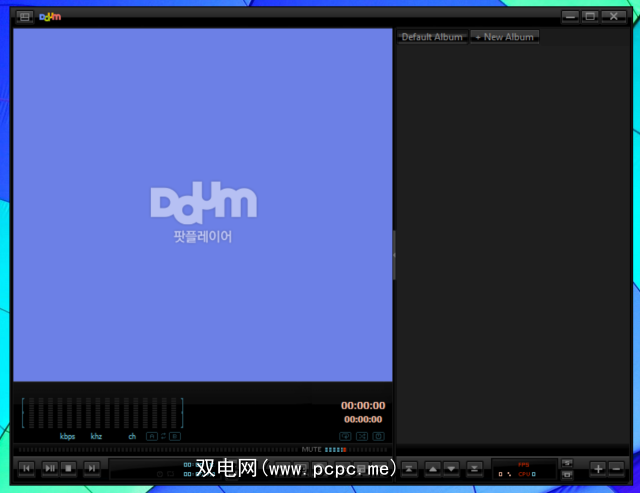Image resolution: width=640 pixels, height=493 pixels.
Task: Click the ch channel label
Action: [x=132, y=436]
